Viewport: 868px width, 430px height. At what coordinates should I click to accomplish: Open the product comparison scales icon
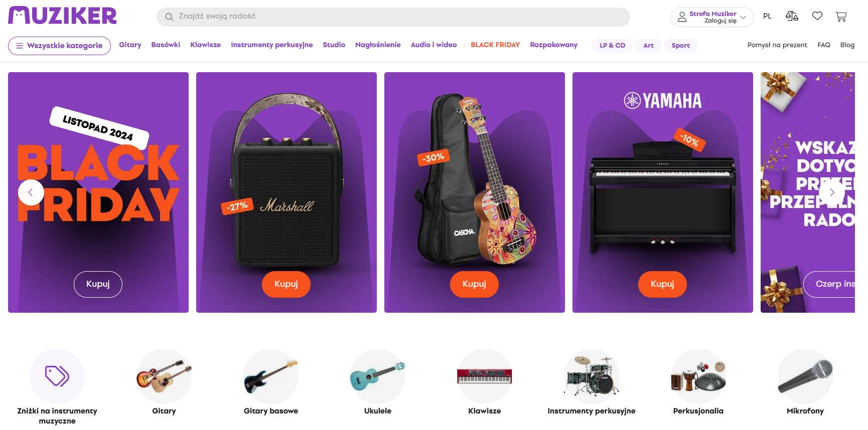point(792,16)
